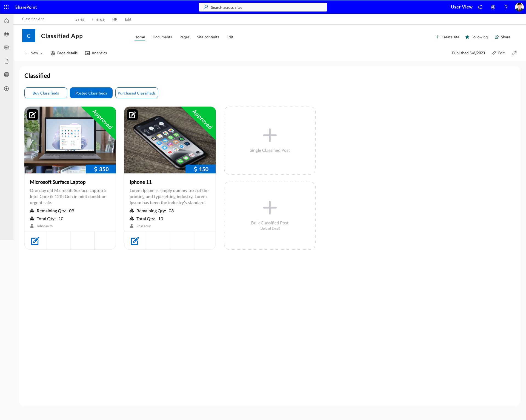Click SharePoint brand text in header
526x420 pixels.
click(x=26, y=7)
